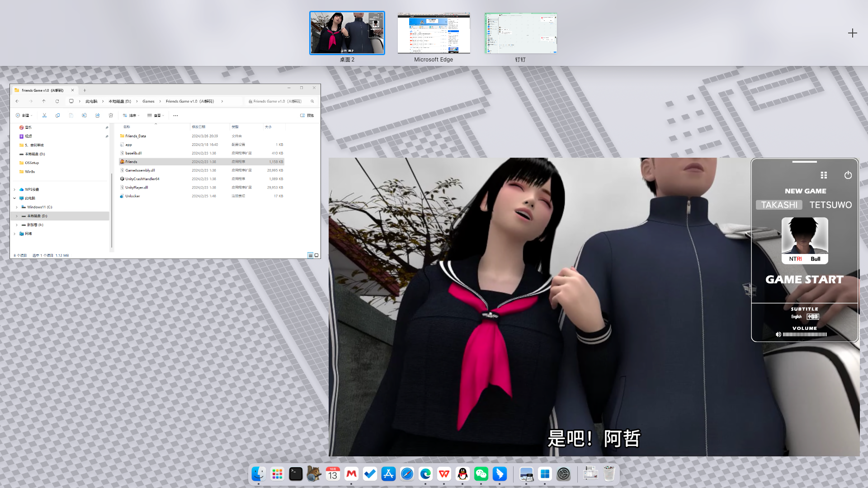Select TAKASHI character option
Image resolution: width=868 pixels, height=488 pixels.
779,205
